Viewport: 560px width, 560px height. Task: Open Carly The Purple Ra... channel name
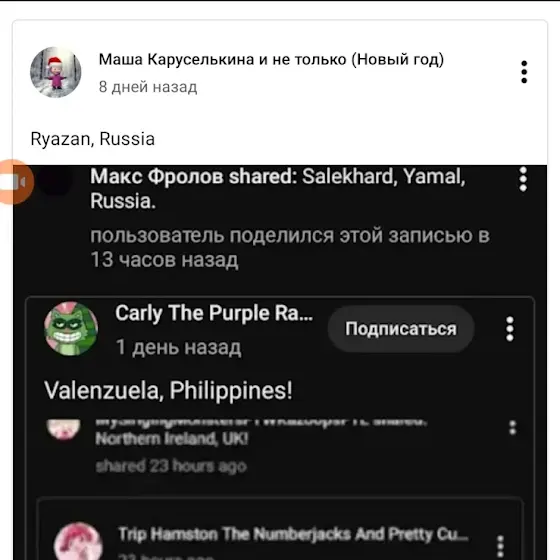pyautogui.click(x=214, y=313)
